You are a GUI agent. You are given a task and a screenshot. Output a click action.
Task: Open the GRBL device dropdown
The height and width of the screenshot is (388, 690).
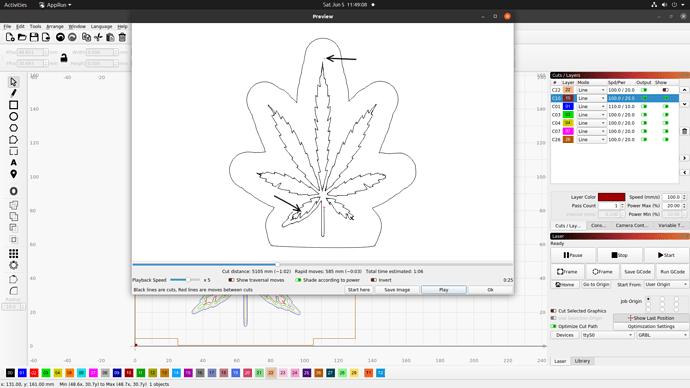tap(662, 335)
